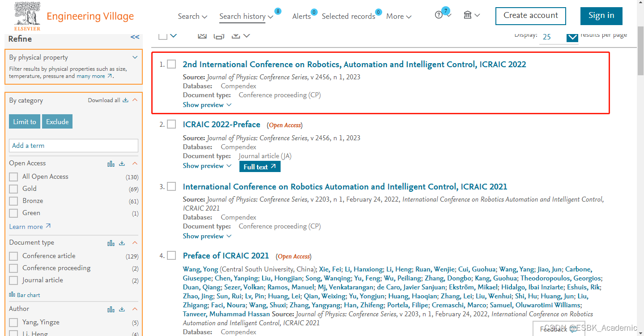Show bar chart for Open Access facet
The width and height of the screenshot is (644, 336).
click(111, 164)
